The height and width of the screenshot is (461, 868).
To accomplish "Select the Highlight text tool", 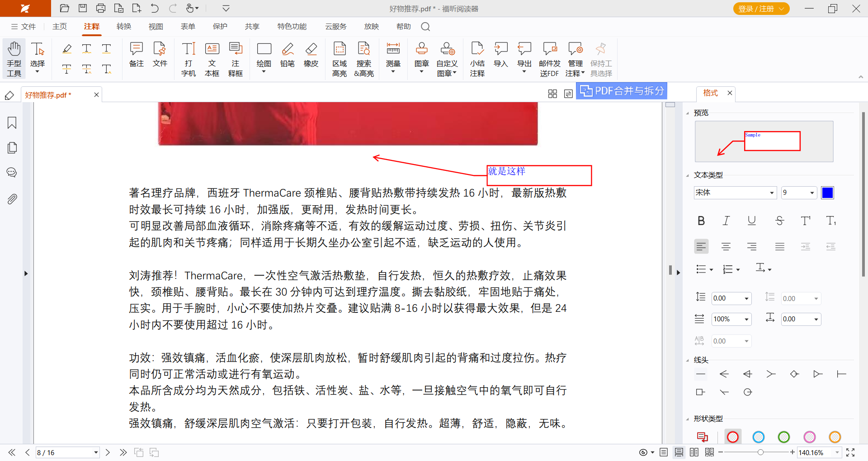I will click(x=67, y=49).
